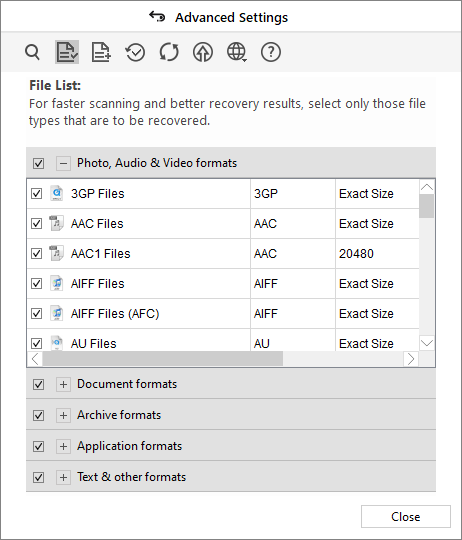This screenshot has height=540, width=462.
Task: Click the Close button
Action: point(406,517)
